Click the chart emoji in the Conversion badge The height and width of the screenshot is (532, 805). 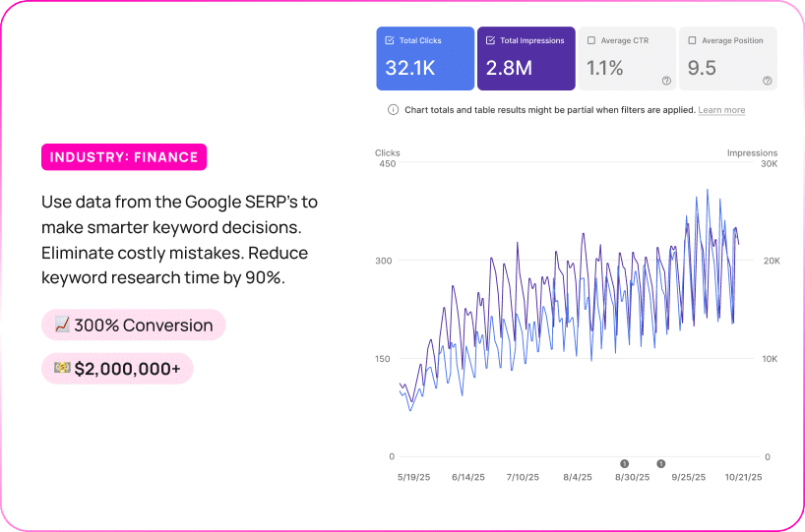[x=62, y=325]
